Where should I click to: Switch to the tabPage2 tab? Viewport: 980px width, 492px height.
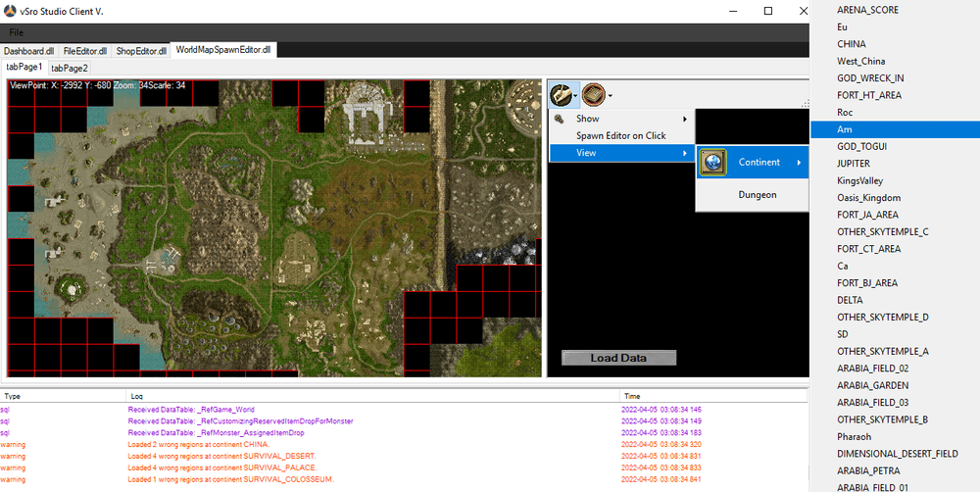coord(70,68)
